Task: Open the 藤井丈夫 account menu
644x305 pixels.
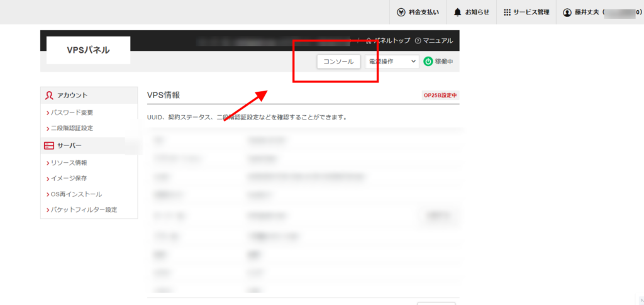Action: pyautogui.click(x=600, y=13)
